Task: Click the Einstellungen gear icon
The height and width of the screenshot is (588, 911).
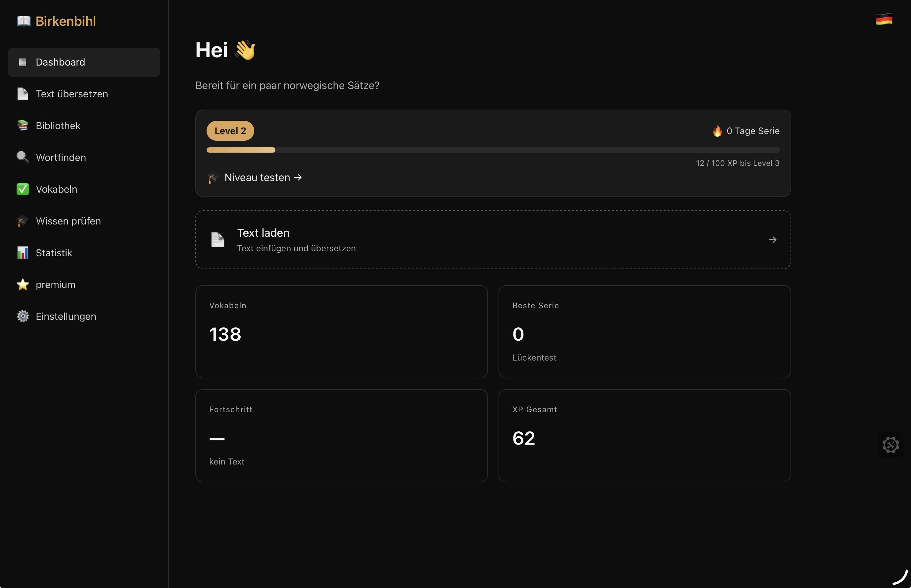Action: 23,316
